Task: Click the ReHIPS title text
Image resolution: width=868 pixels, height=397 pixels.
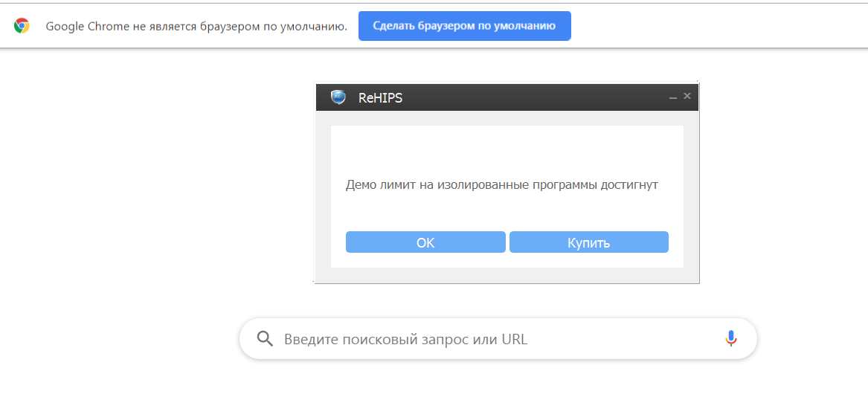Action: 380,97
